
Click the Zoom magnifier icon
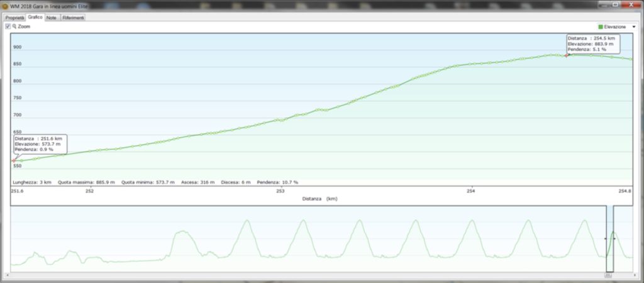pyautogui.click(x=14, y=26)
